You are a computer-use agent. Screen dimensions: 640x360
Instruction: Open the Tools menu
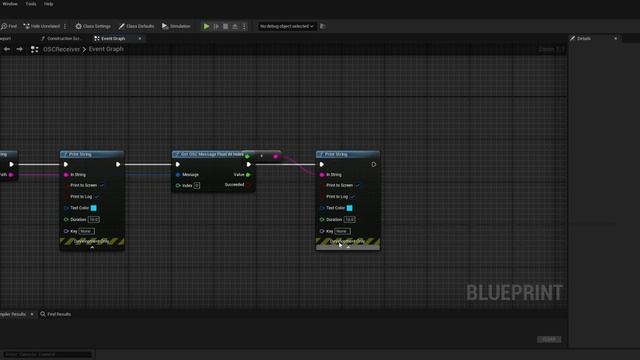pyautogui.click(x=31, y=4)
